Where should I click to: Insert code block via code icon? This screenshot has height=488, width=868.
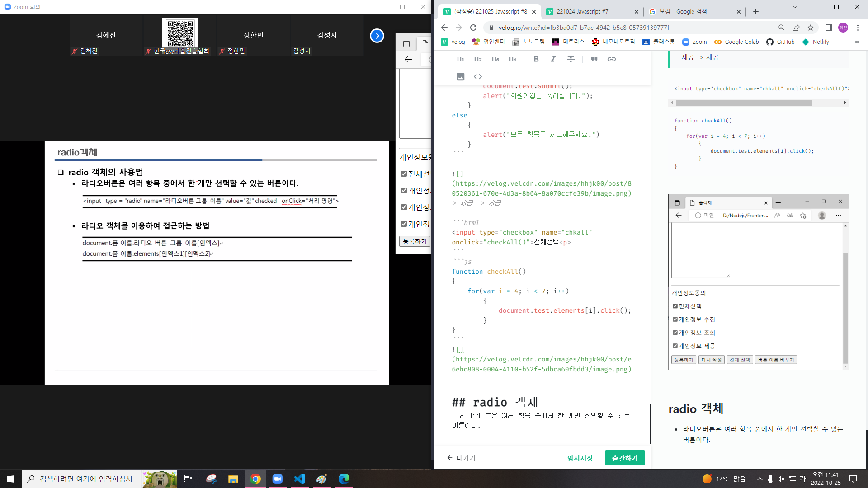478,77
